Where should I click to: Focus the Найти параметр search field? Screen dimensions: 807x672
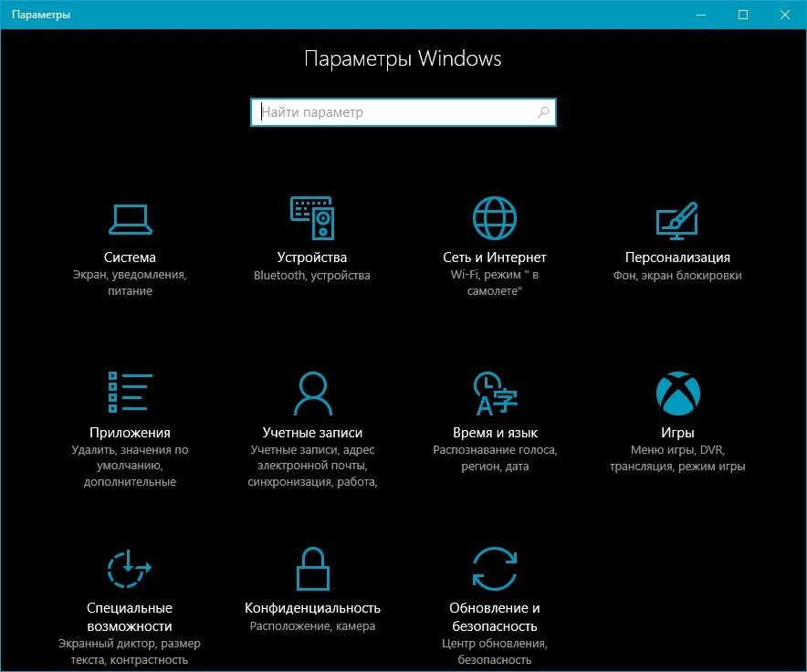[403, 111]
